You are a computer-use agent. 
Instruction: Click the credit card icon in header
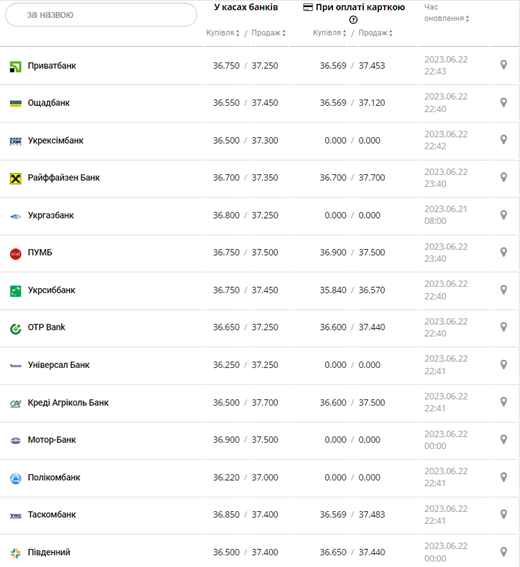308,7
